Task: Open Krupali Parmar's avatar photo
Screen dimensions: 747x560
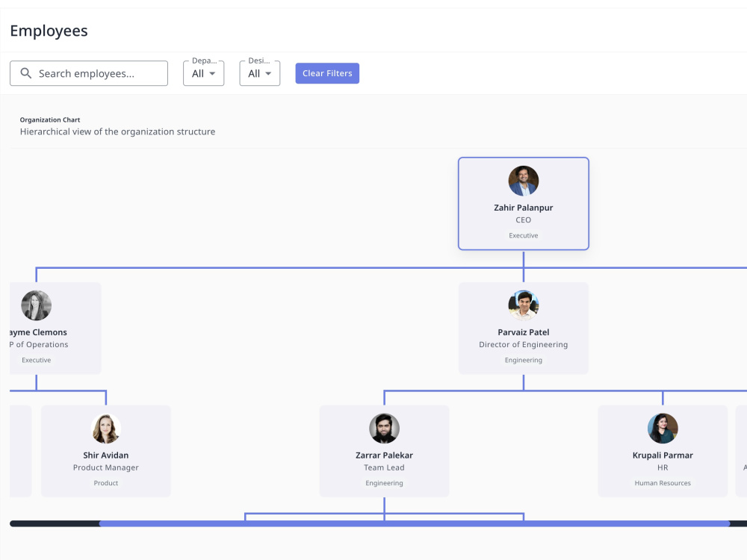Action: [662, 428]
